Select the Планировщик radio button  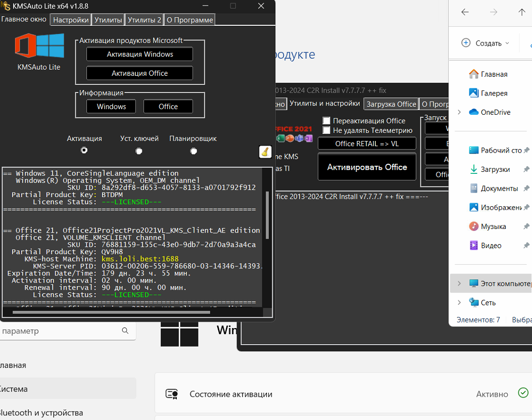[194, 151]
